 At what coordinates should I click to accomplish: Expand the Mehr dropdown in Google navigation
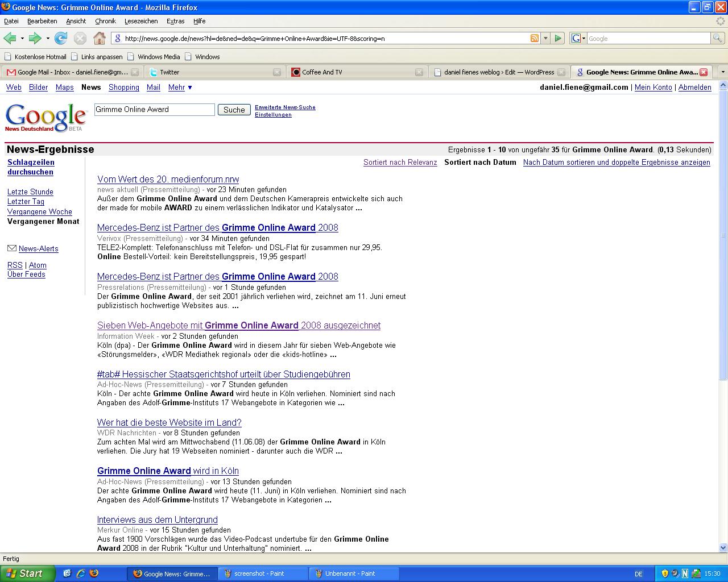(x=180, y=87)
